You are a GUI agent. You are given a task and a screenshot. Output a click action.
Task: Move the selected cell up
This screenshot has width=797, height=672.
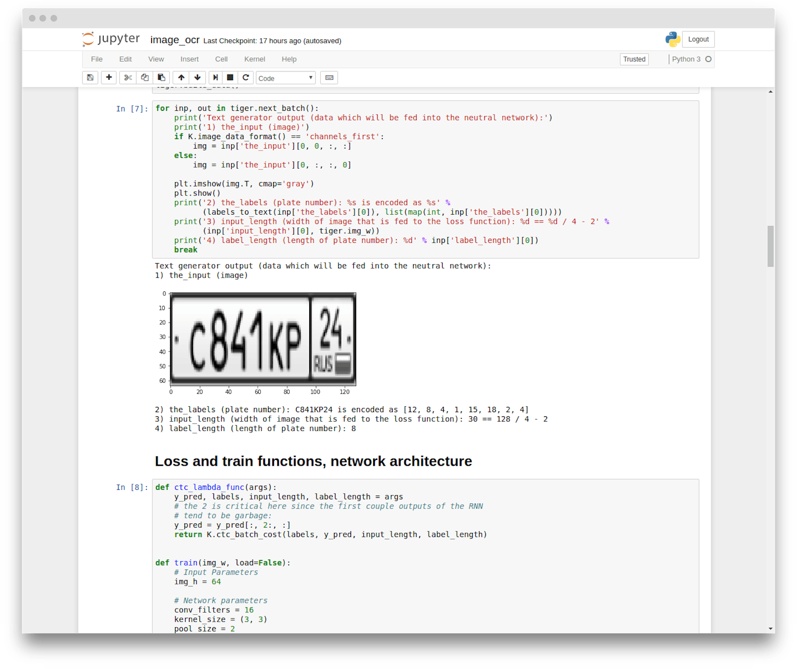[x=181, y=78]
